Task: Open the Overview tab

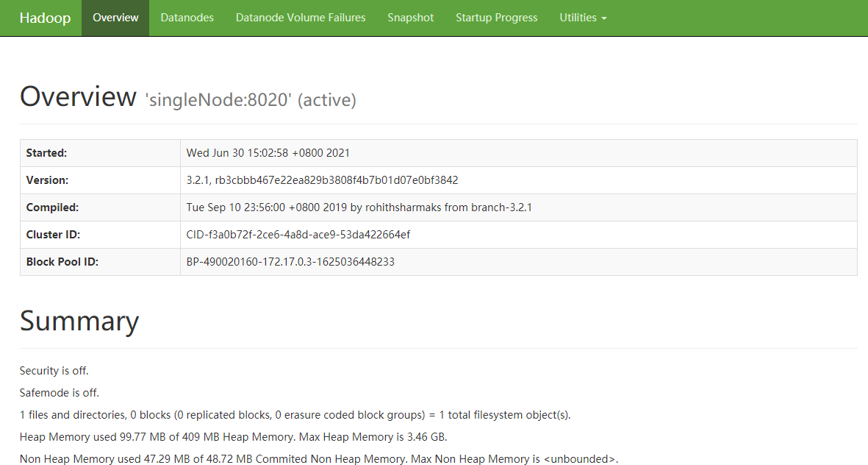Action: click(115, 18)
